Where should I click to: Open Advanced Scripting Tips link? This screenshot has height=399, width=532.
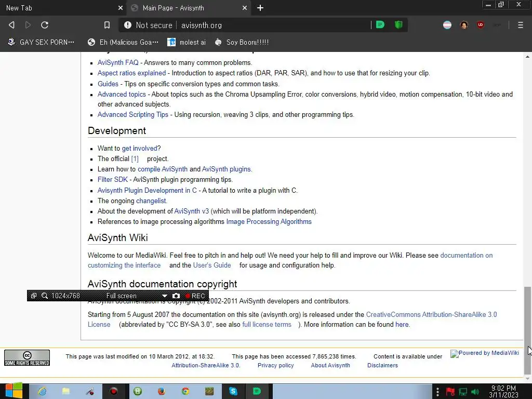coord(132,115)
